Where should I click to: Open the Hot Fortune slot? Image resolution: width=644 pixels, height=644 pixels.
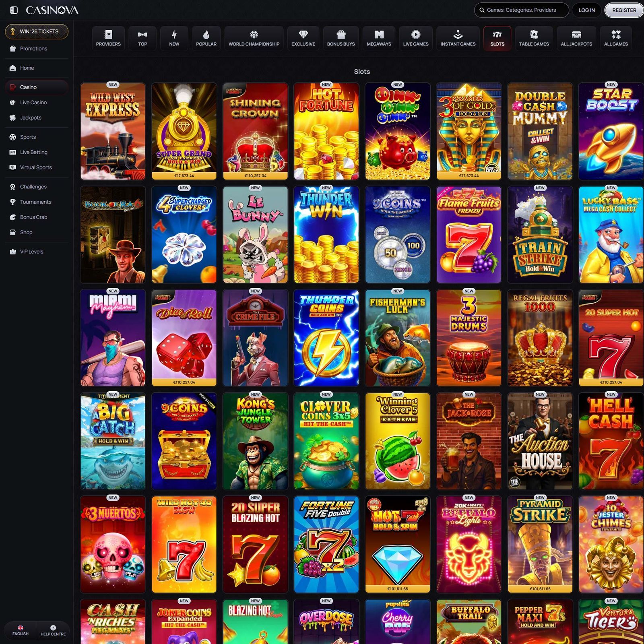[326, 131]
